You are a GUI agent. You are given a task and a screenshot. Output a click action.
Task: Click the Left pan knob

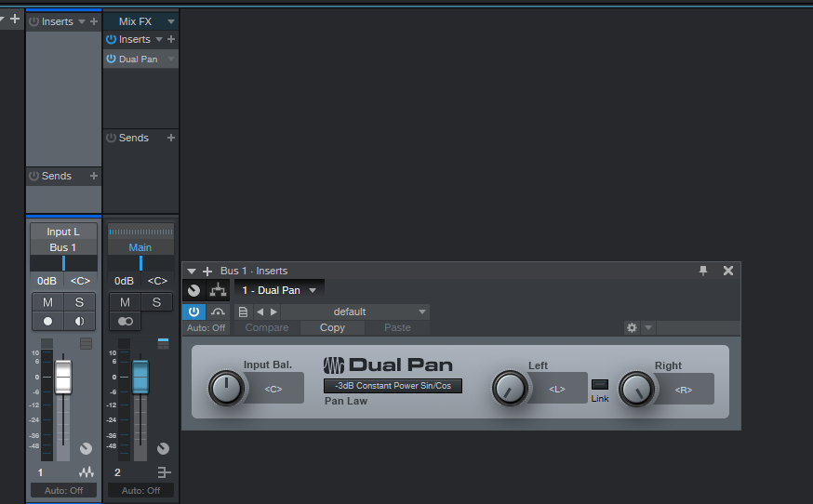pos(510,389)
